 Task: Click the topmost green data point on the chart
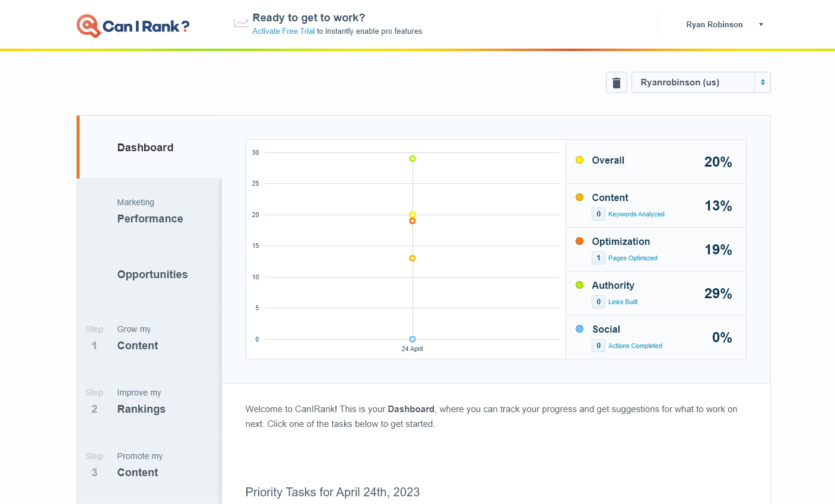tap(412, 158)
